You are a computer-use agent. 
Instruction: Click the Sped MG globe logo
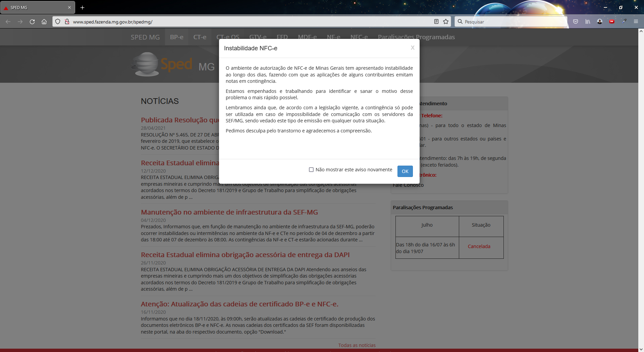click(145, 64)
